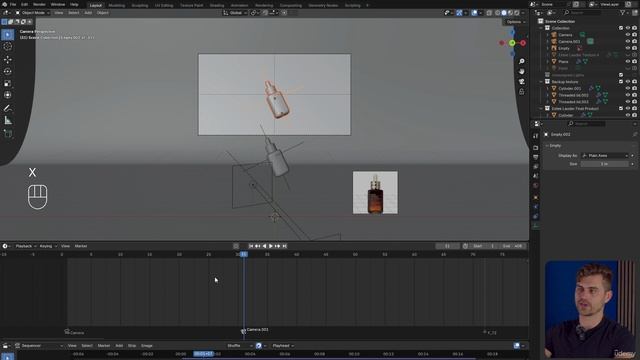The width and height of the screenshot is (640, 360).
Task: Select the Rotate tool in the left toolbar
Action: pyautogui.click(x=7, y=71)
